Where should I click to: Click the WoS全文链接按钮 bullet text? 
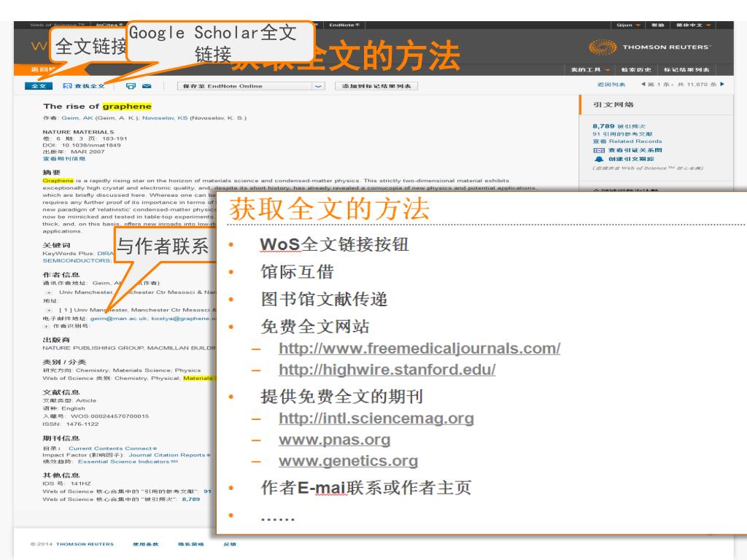(334, 244)
